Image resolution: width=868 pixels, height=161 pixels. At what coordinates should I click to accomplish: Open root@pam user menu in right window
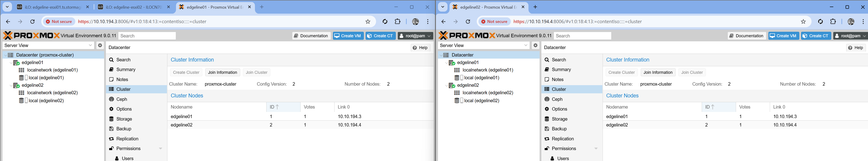[x=851, y=36]
